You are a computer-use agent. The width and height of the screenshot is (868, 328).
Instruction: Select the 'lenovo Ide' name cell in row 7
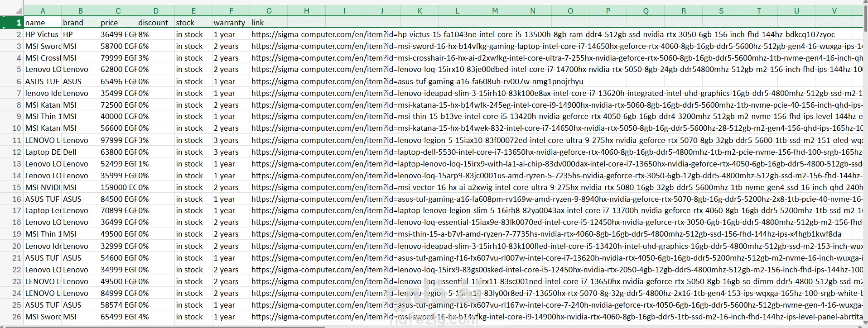43,93
